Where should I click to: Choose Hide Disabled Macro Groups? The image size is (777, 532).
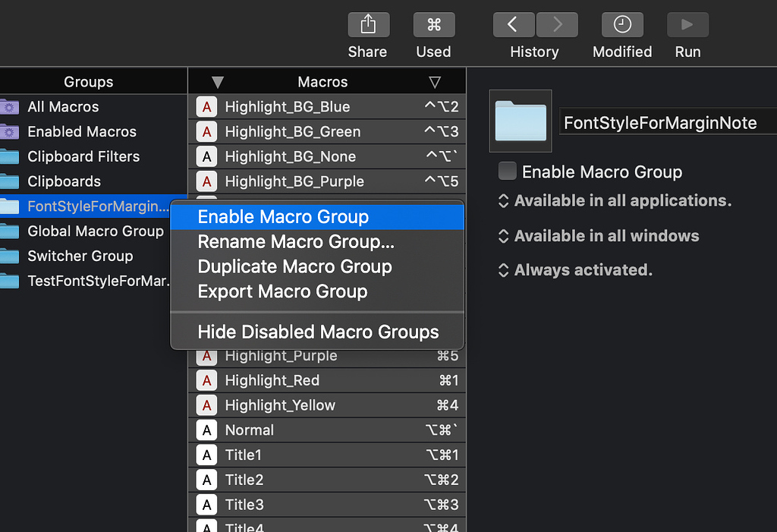[x=318, y=332]
